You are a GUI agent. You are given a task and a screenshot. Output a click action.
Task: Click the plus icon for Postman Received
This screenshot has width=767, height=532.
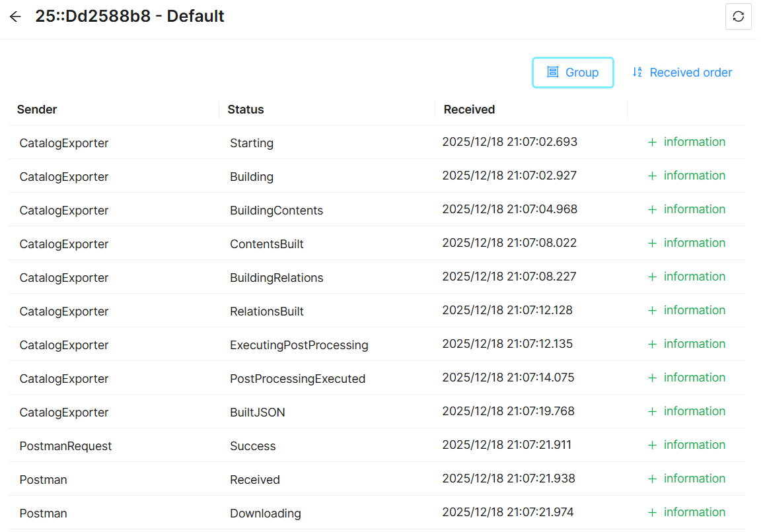[652, 479]
